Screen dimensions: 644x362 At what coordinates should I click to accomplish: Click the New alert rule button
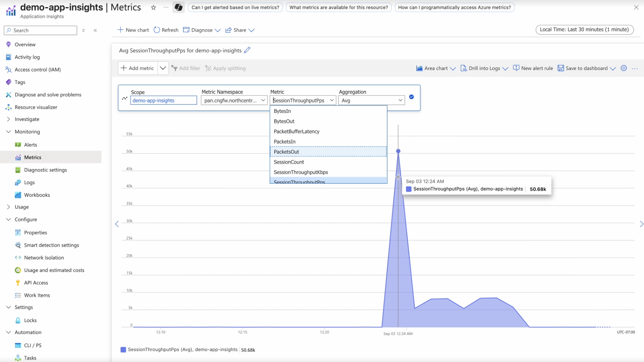533,68
